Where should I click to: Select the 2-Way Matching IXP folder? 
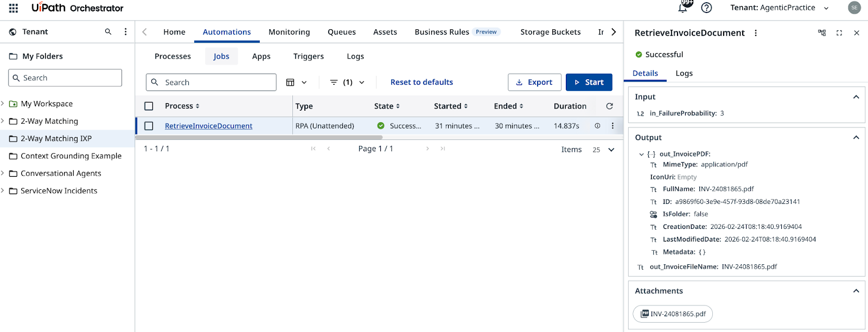tap(67, 139)
